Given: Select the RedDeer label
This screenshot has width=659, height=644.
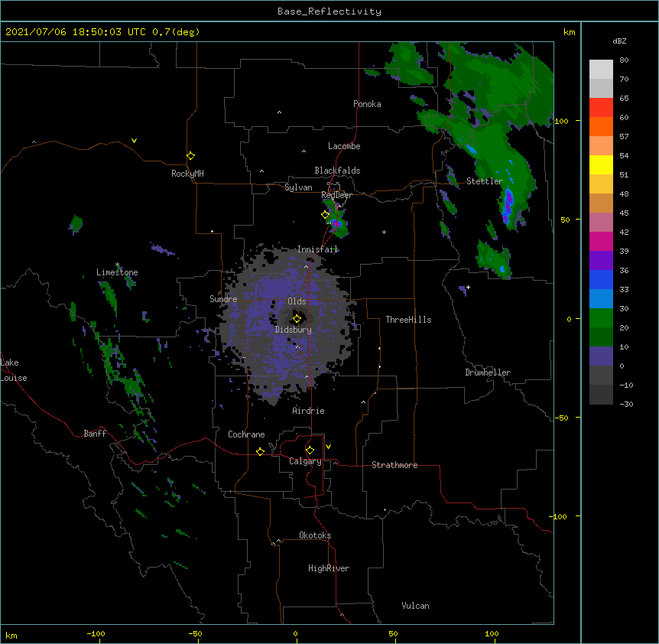Looking at the screenshot, I should 336,195.
